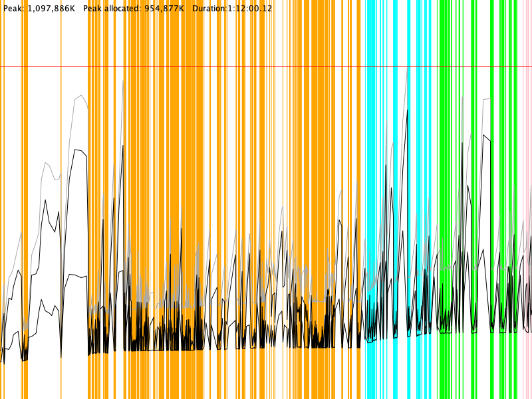
Task: Click the "Peak allocated: 954,877K" readout
Action: tap(134, 9)
